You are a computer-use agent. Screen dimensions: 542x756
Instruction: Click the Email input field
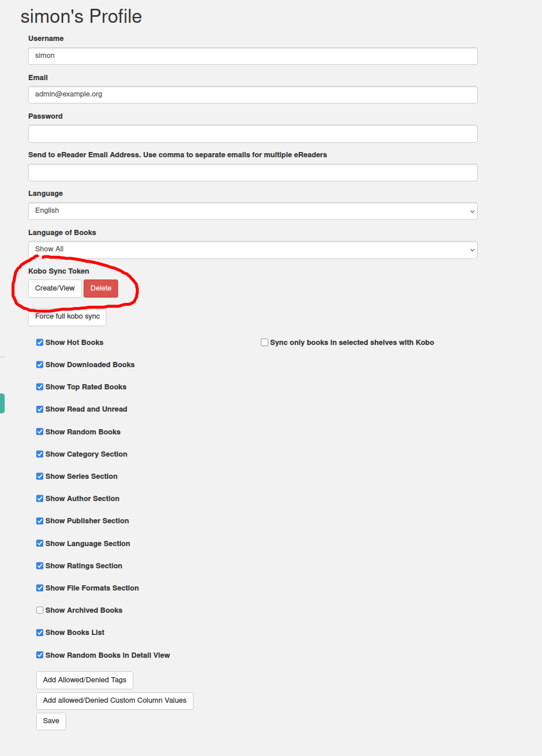(x=253, y=95)
